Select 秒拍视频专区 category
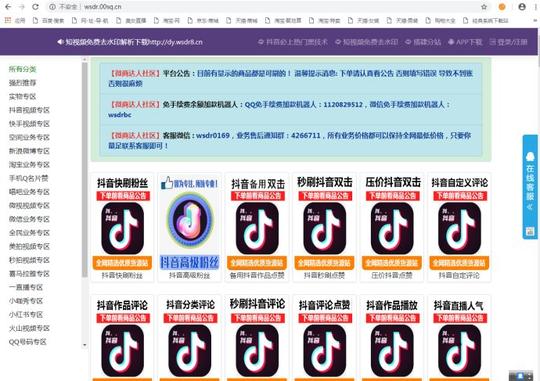 pos(29,260)
